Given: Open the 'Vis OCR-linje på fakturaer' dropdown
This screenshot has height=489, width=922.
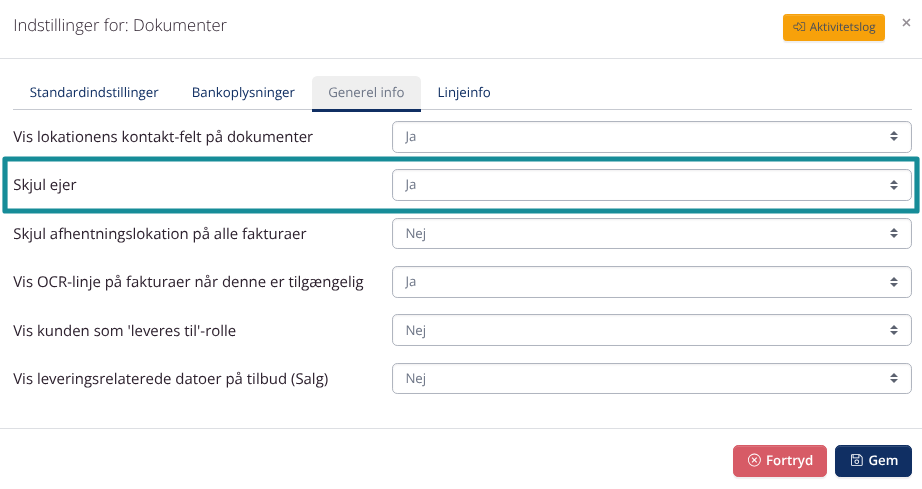Looking at the screenshot, I should pyautogui.click(x=651, y=282).
